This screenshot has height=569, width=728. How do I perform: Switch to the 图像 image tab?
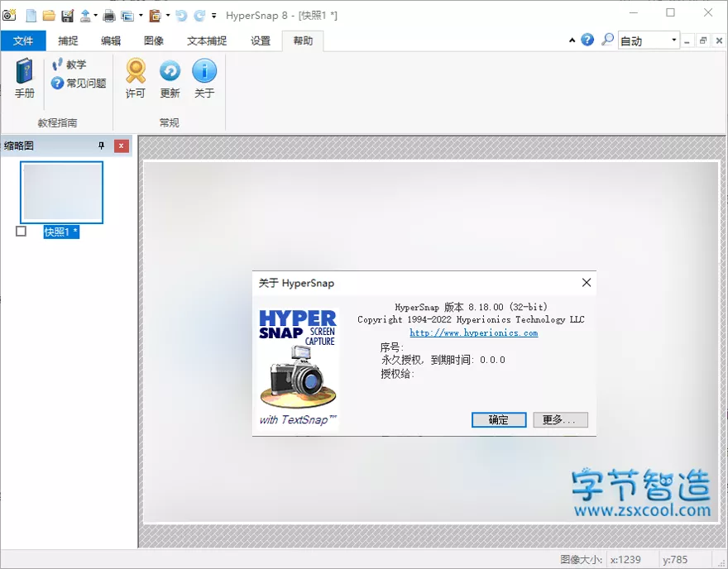pyautogui.click(x=154, y=41)
